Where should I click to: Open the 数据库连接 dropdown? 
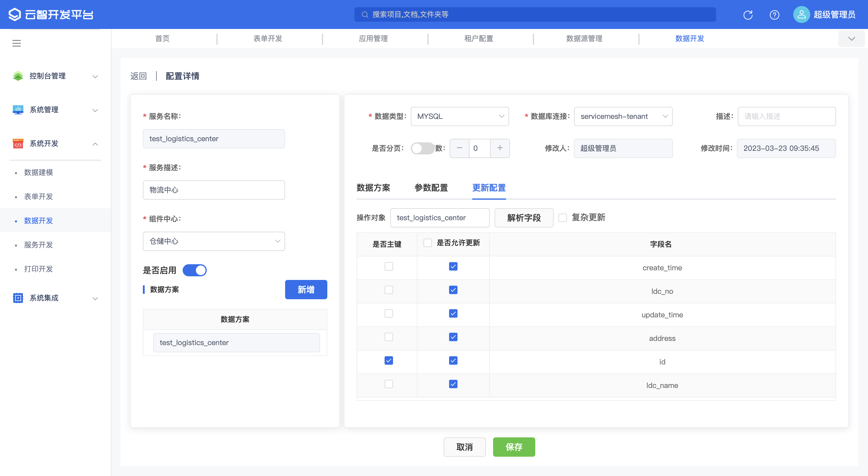(623, 116)
